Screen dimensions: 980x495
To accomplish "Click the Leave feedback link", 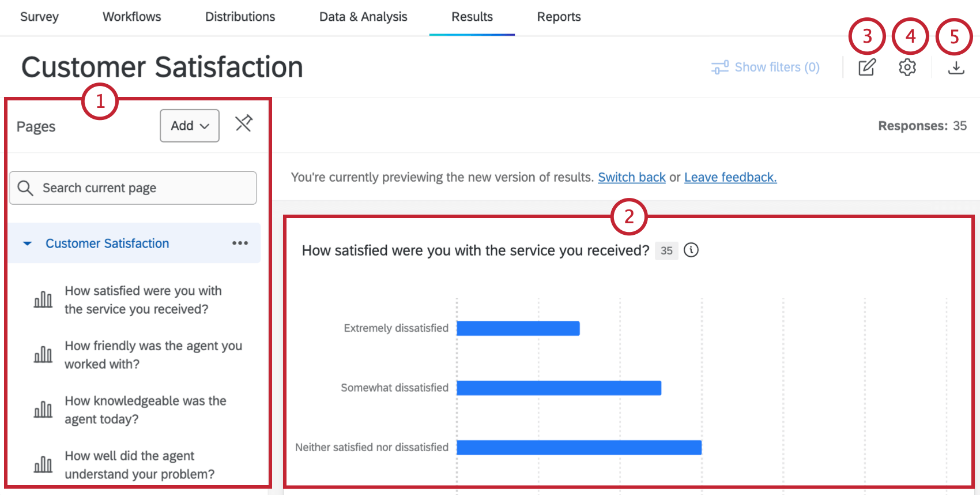I will click(730, 177).
